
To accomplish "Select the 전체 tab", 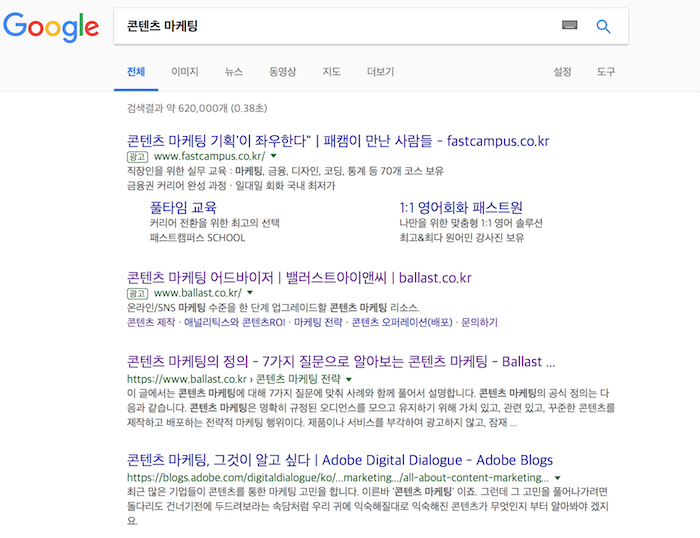I will tap(136, 71).
